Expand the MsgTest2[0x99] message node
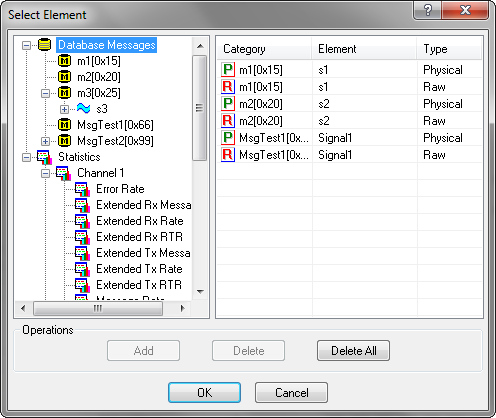 (x=45, y=141)
